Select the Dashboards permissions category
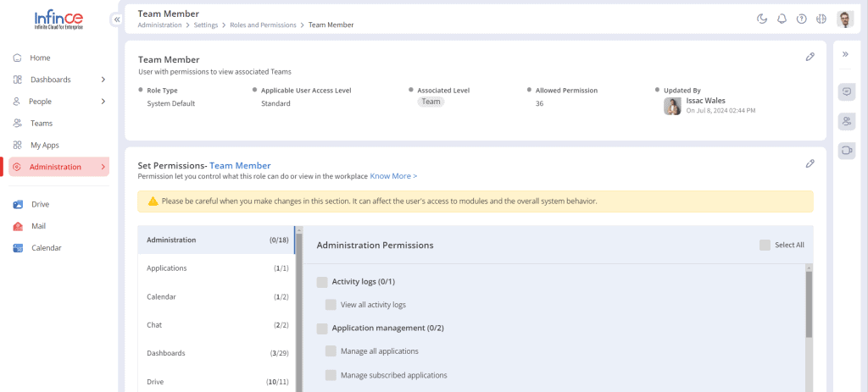Screen dimensions: 868x392 click(x=216, y=353)
